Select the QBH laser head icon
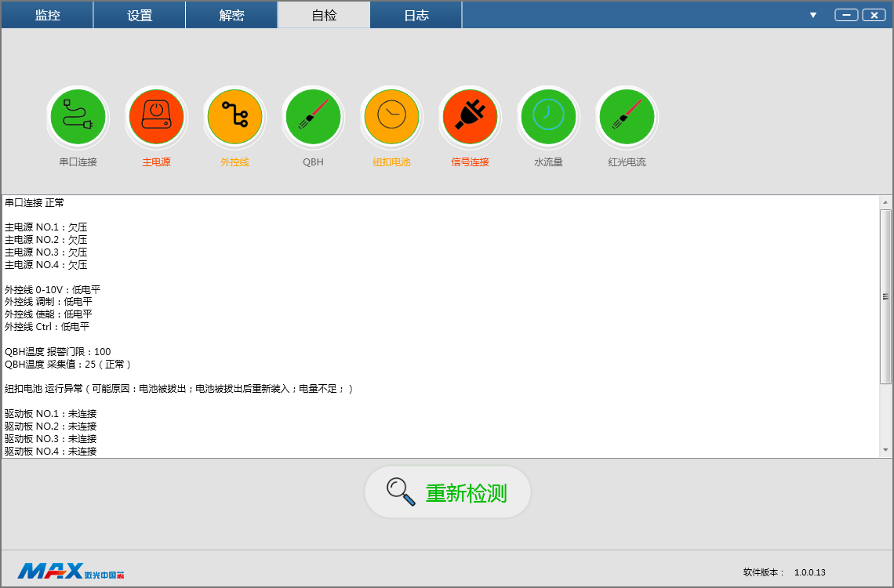Image resolution: width=894 pixels, height=588 pixels. [x=313, y=117]
